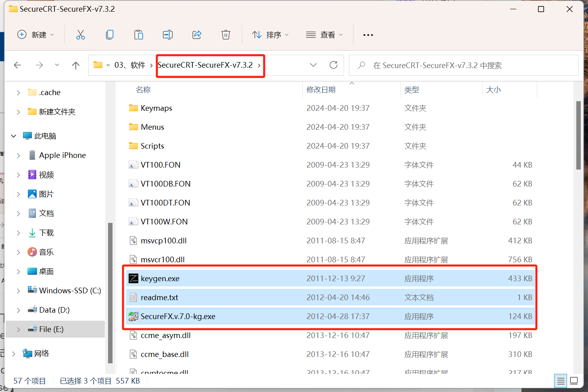Select the Scripts folder
This screenshot has height=392, width=588.
331,146
